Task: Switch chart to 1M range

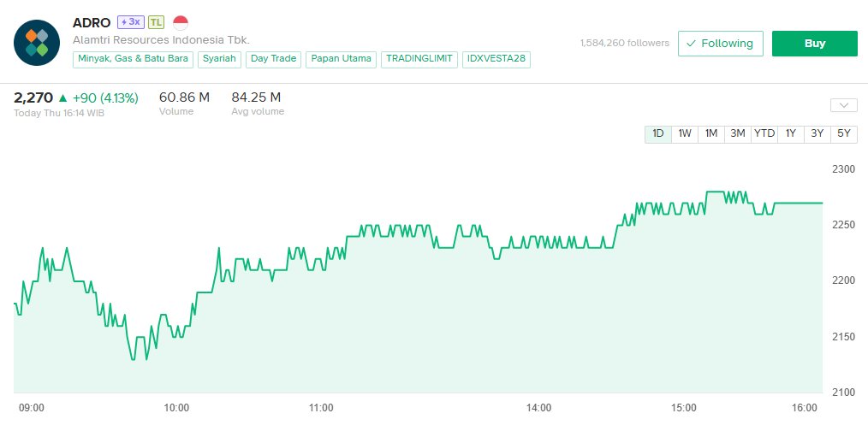Action: [711, 133]
